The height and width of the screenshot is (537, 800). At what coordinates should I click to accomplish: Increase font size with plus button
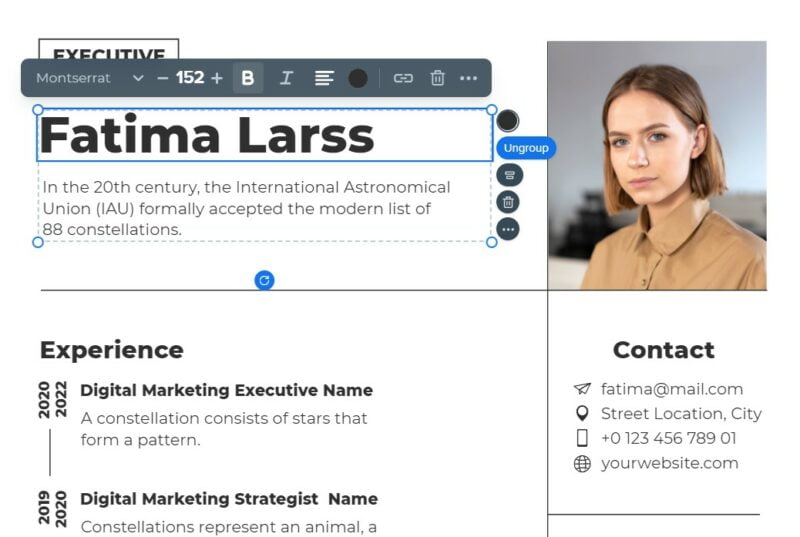(217, 78)
